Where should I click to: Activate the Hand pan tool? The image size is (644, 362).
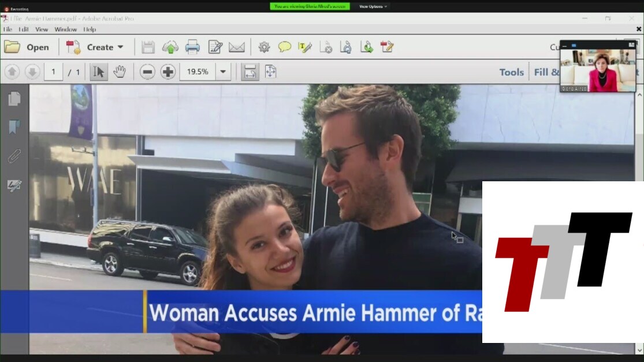[120, 72]
